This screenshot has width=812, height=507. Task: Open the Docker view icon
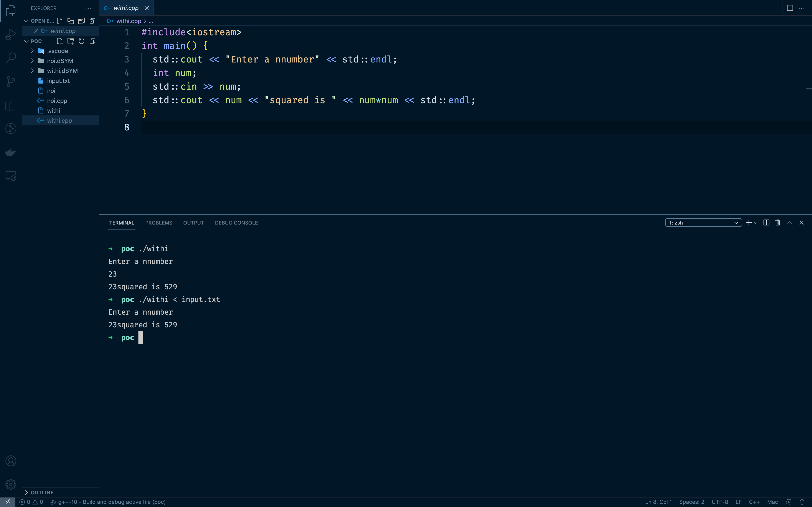point(11,153)
